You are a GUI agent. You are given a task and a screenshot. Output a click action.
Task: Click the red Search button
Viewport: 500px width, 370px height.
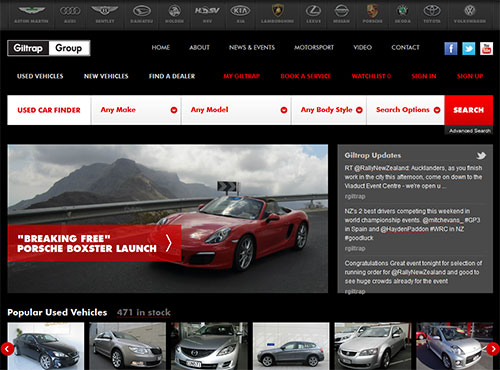[x=469, y=110]
